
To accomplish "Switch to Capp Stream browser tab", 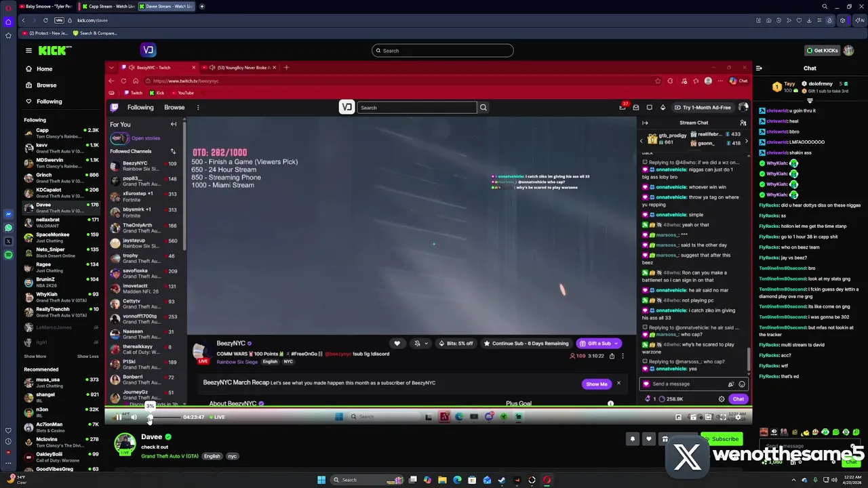I will 107,6.
